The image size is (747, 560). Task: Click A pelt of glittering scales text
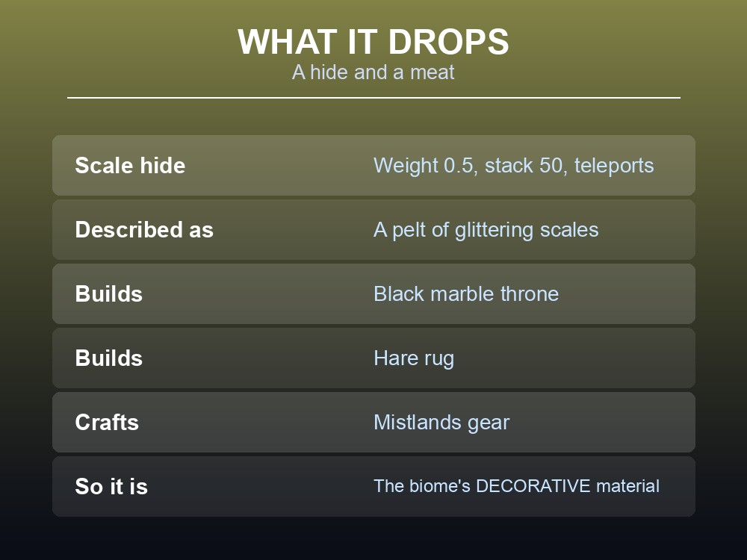[x=486, y=230]
